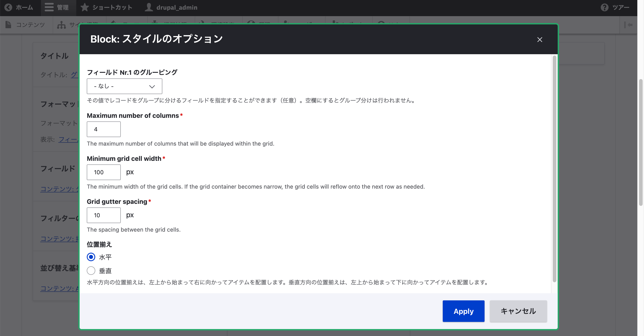This screenshot has height=336, width=644.
Task: Select the 垂直 (Vertical) radio button
Action: [x=91, y=270]
